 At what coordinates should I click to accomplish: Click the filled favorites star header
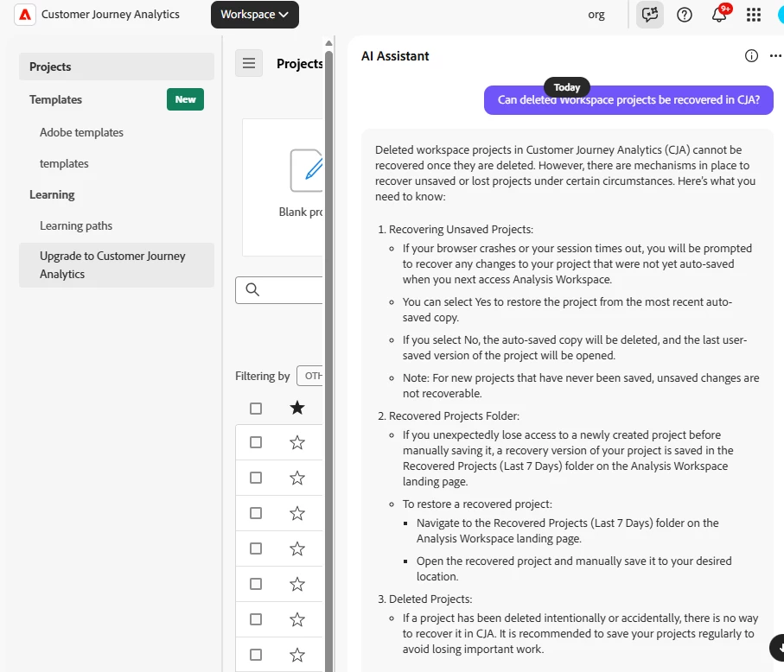point(297,408)
